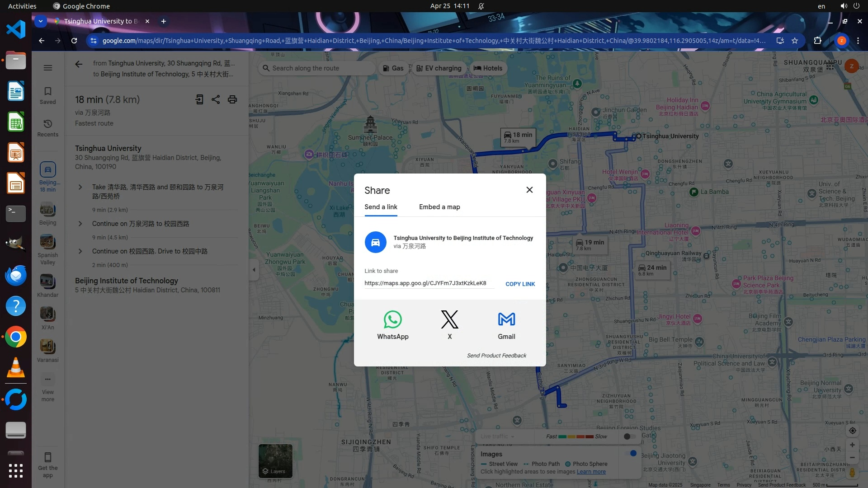Share the route on X

[449, 320]
